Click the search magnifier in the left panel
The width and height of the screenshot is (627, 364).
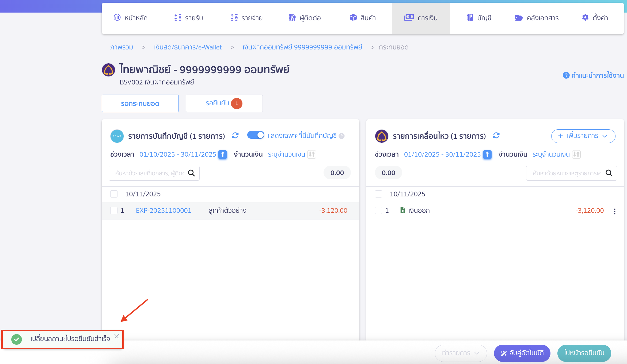point(191,173)
